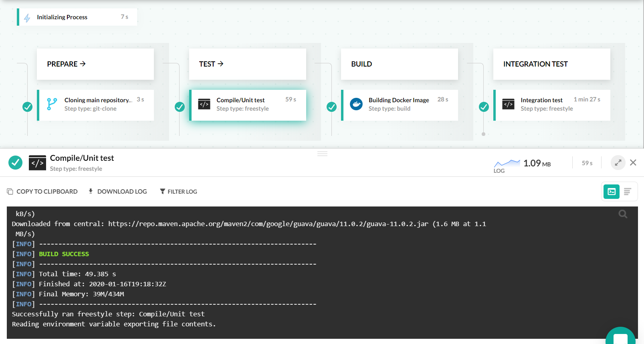644x344 pixels.
Task: Expand the log panel to fullscreen
Action: pos(618,162)
